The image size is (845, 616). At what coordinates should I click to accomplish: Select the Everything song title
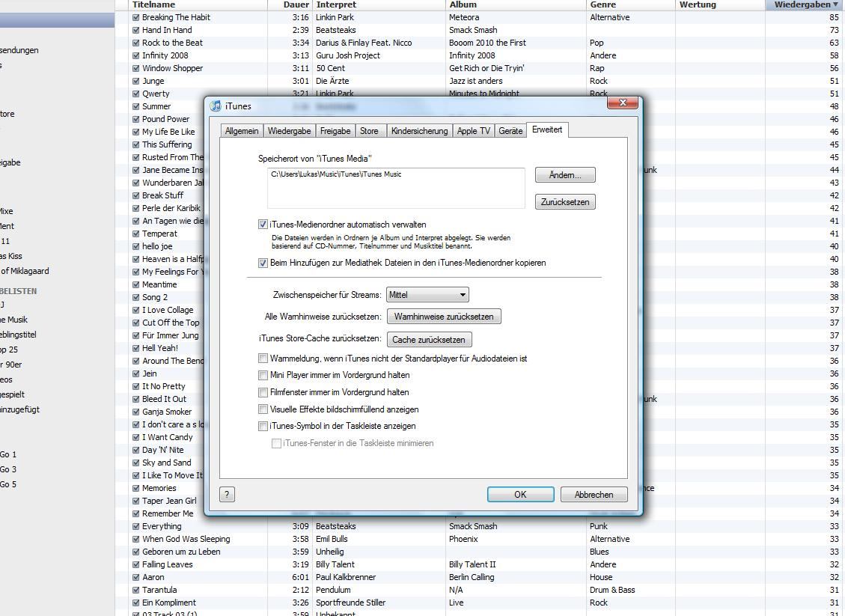[x=162, y=526]
